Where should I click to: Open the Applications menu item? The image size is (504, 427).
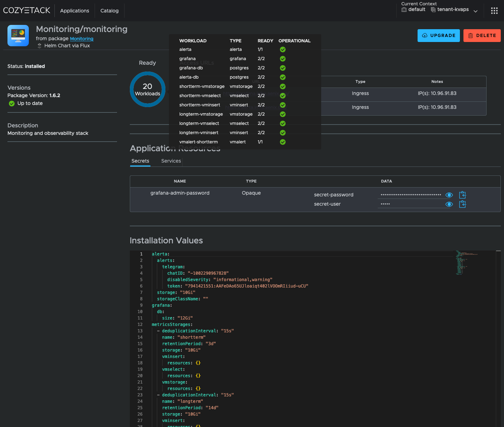tap(74, 11)
